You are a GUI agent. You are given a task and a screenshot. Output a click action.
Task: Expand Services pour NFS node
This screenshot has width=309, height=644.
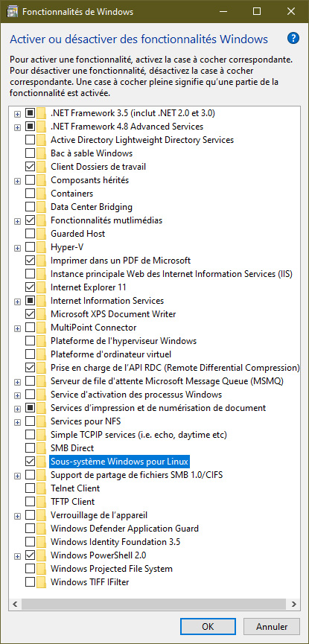(x=17, y=422)
